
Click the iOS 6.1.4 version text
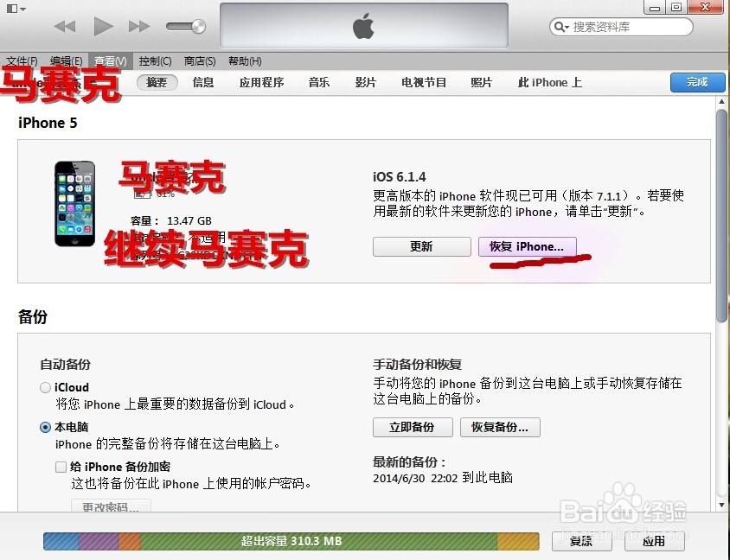[x=400, y=177]
